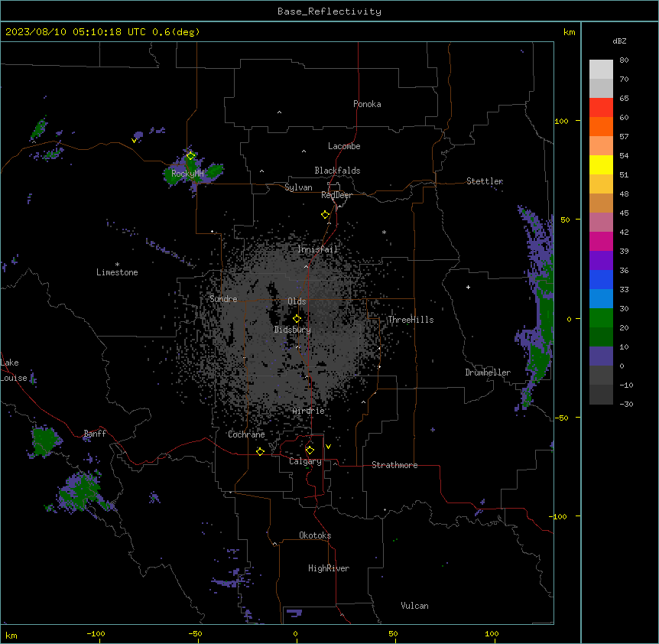Click the 0.6(deg) elevation angle text
The height and width of the screenshot is (644, 659).
click(x=176, y=32)
